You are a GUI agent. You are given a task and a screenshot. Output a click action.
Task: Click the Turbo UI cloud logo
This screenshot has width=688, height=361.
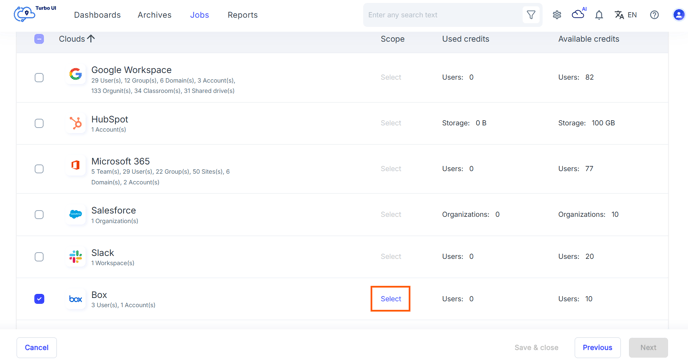tap(25, 14)
